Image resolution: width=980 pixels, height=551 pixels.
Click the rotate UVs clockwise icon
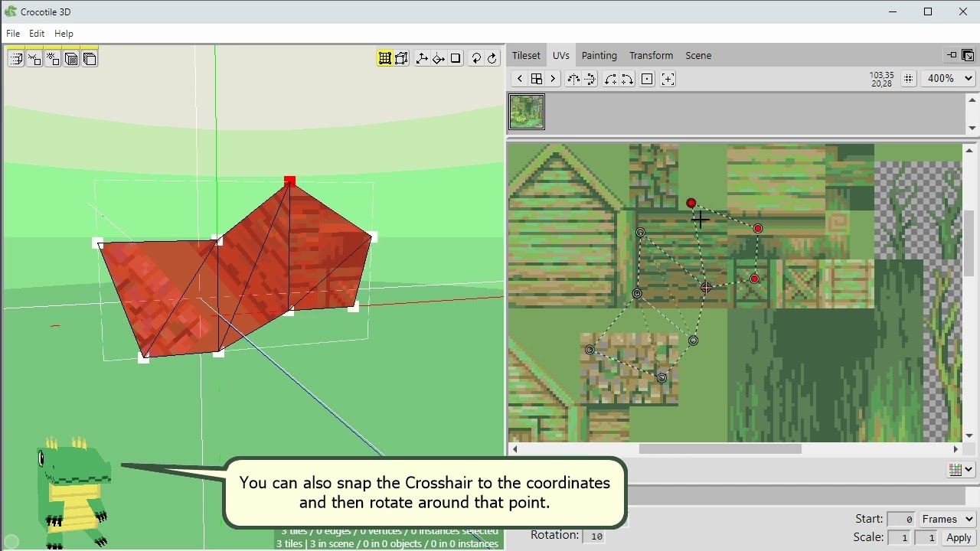click(627, 79)
